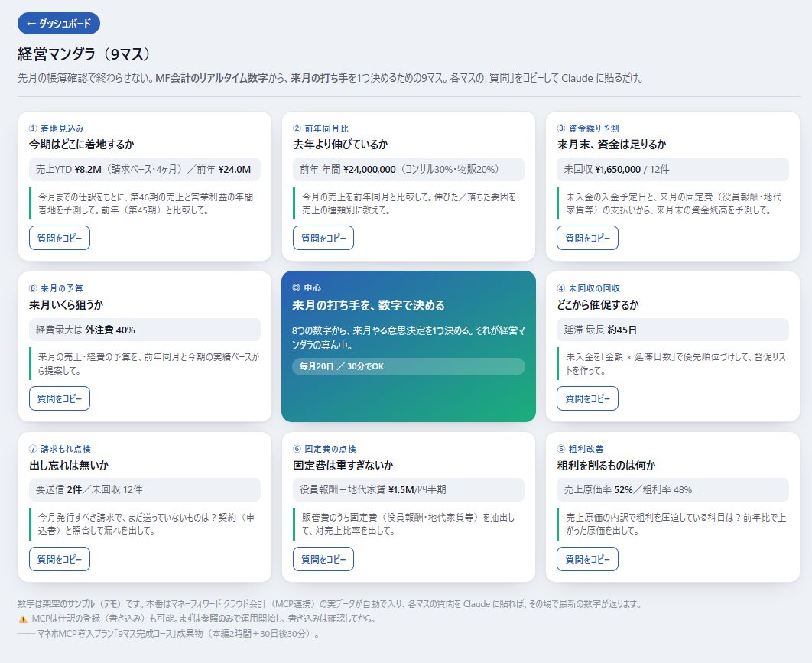Click the 出し忘れは無いか title
This screenshot has height=663, width=812.
[69, 466]
